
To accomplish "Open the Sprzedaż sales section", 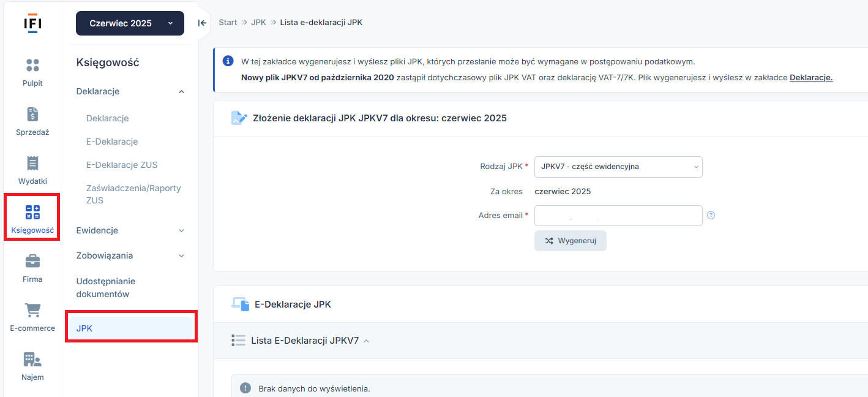I will click(x=32, y=122).
